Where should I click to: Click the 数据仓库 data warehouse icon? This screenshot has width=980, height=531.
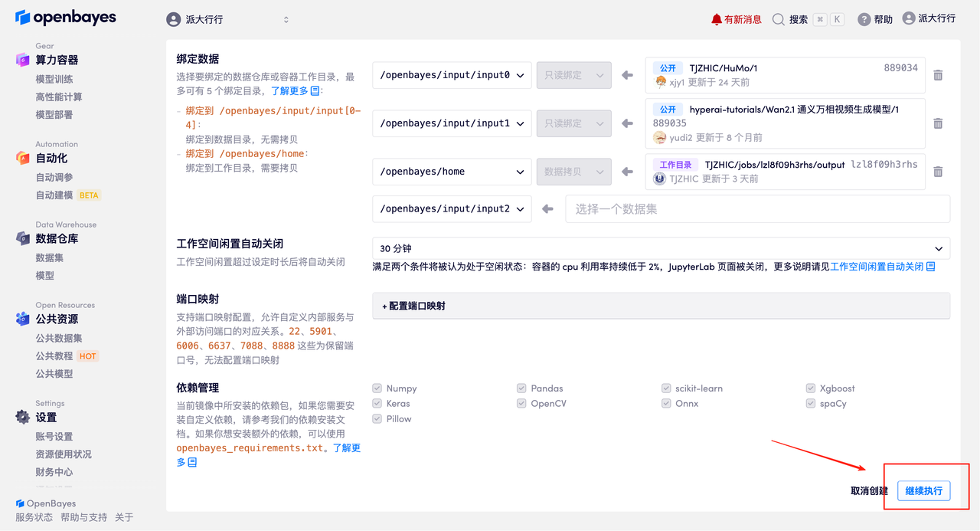point(22,238)
